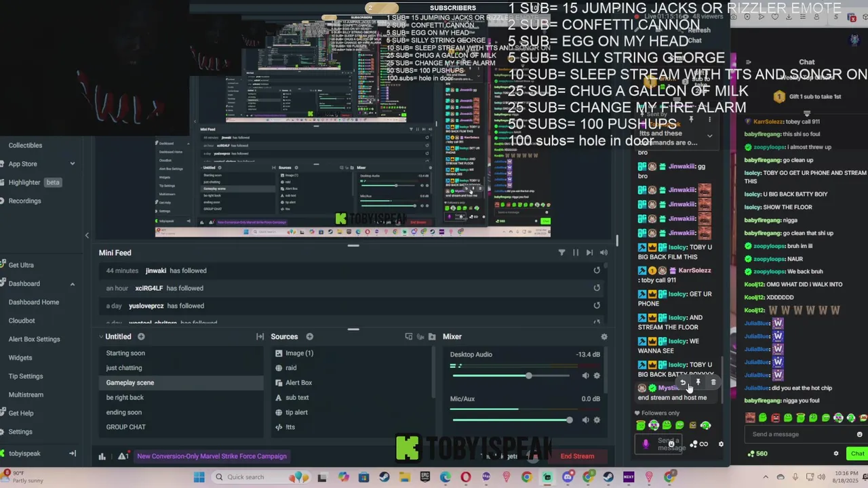
Task: Mute Desktop Audio in the mixer
Action: [585, 375]
